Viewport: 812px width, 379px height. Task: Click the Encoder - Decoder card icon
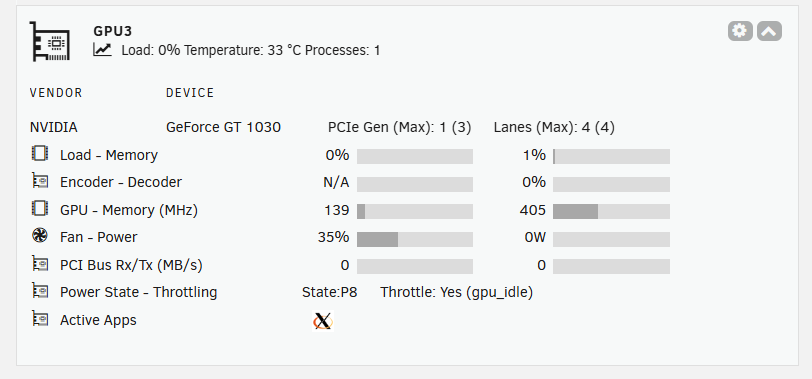tap(40, 181)
